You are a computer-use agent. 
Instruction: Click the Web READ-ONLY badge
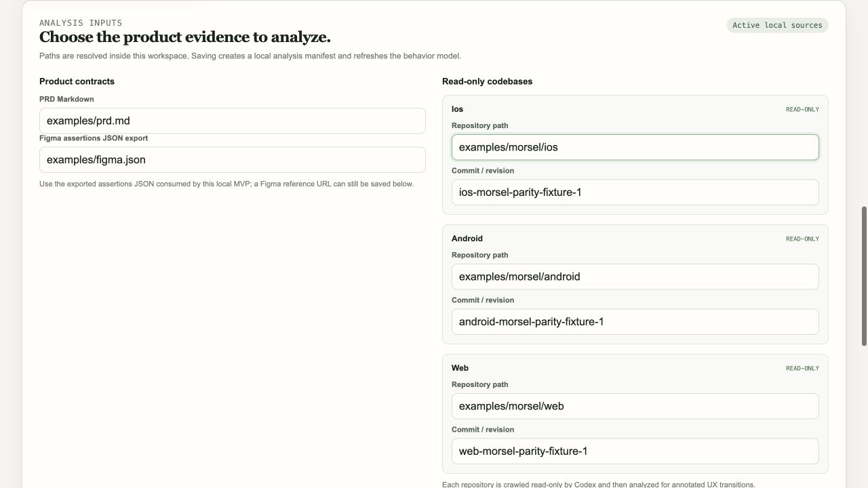[802, 368]
